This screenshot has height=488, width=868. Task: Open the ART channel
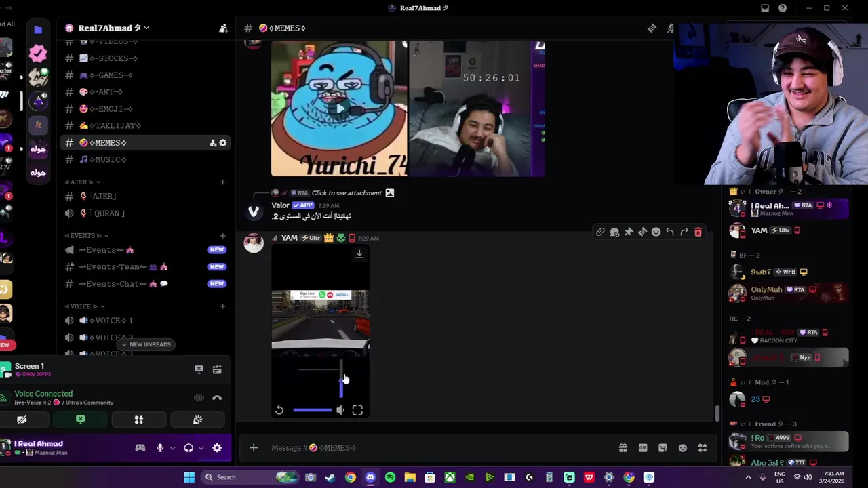click(144, 92)
